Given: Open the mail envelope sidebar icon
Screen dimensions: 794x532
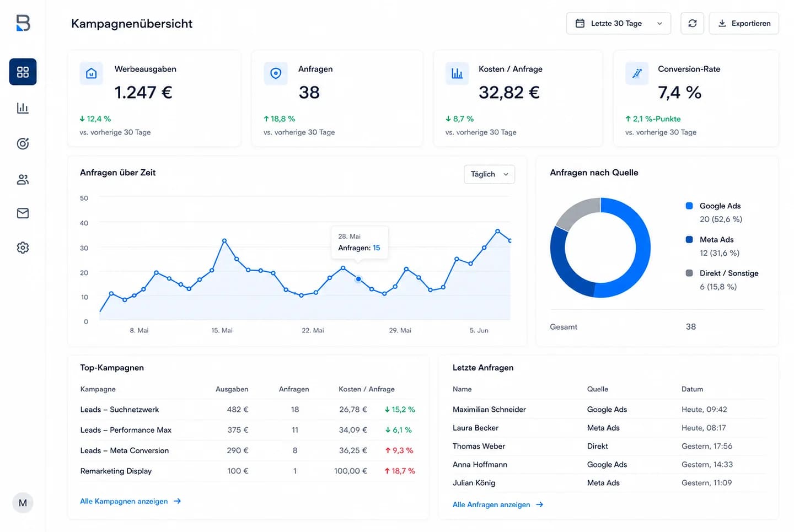Looking at the screenshot, I should [x=23, y=213].
